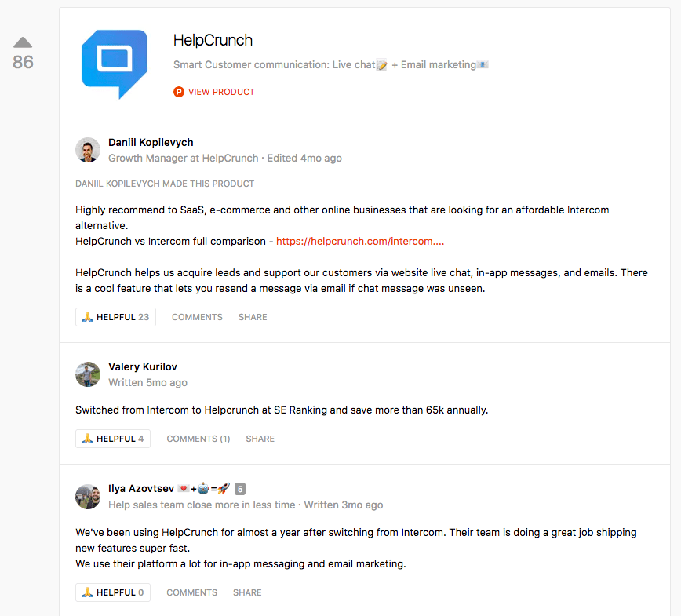The height and width of the screenshot is (616, 681).
Task: Open Valery Kurilov's avatar photo
Action: (88, 374)
